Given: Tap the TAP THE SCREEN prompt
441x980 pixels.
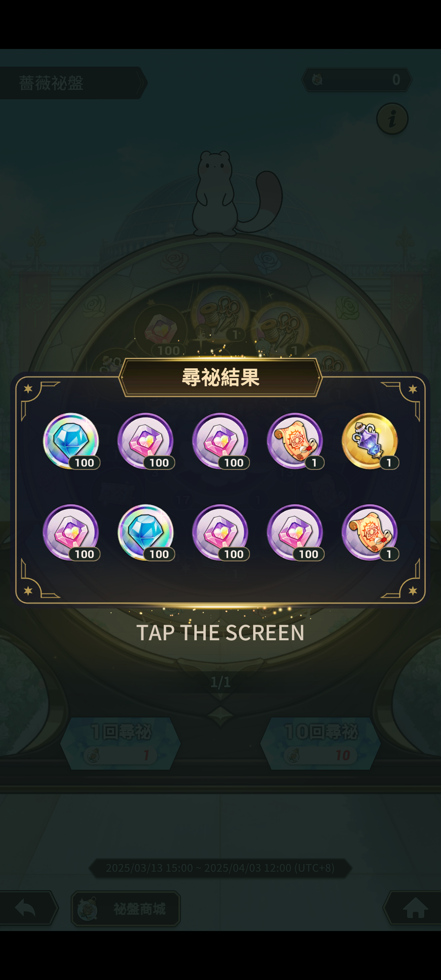Looking at the screenshot, I should coord(220,633).
